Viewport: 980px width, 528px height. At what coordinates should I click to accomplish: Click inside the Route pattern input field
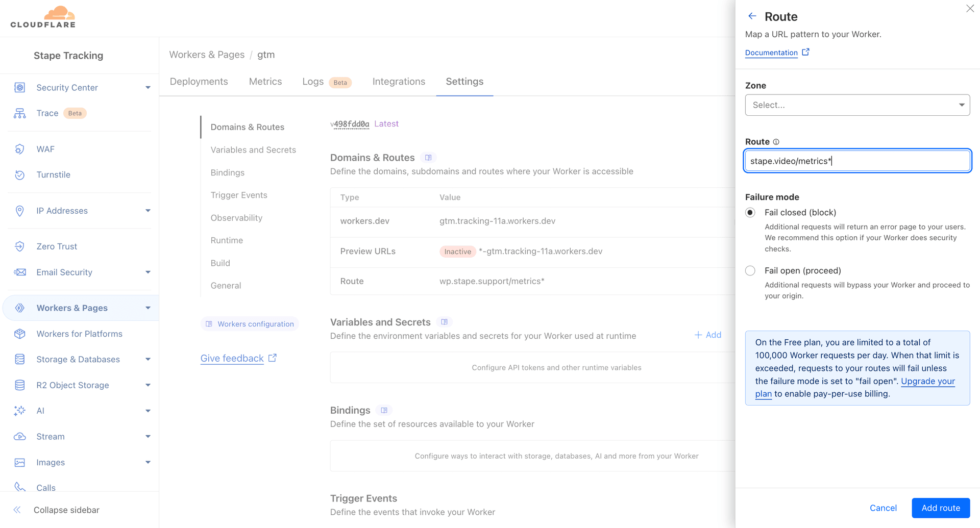pos(857,160)
